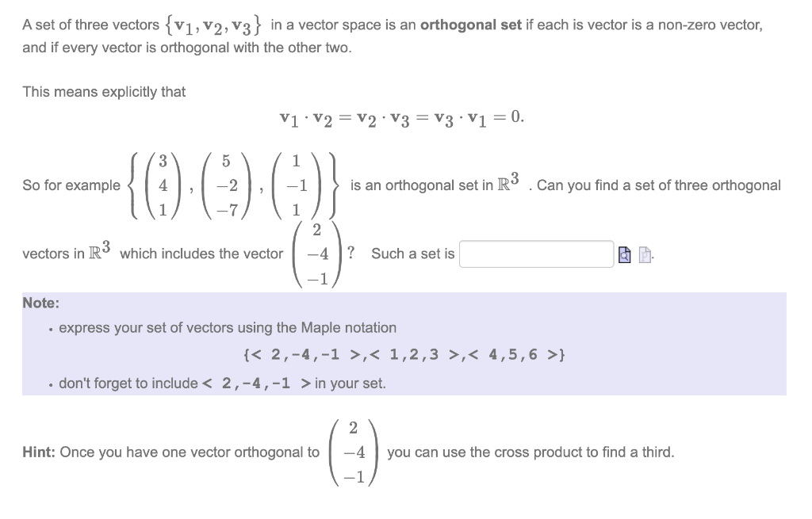Click the first bullet in the Note box
This screenshot has width=812, height=519.
tap(50, 328)
